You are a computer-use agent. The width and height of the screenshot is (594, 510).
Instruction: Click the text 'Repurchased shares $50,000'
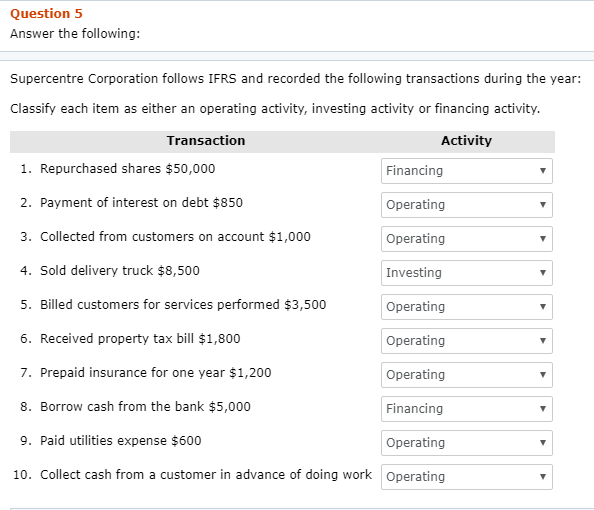tap(128, 169)
